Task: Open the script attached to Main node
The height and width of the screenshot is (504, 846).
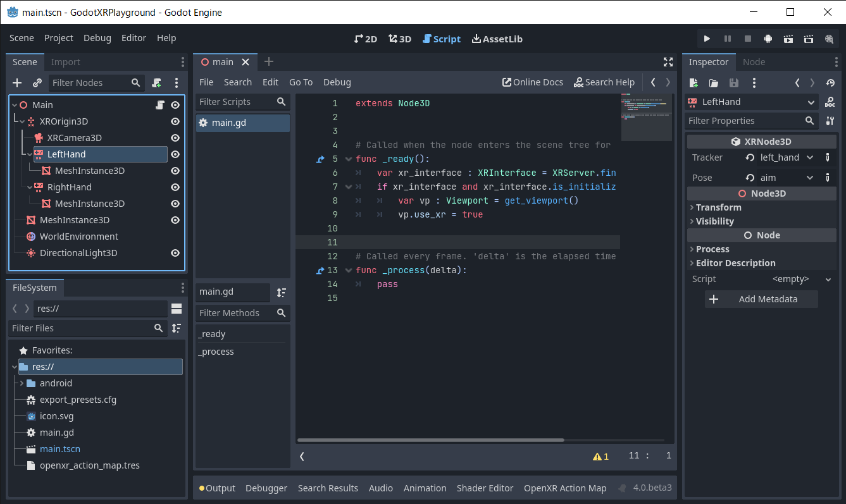Action: 161,105
